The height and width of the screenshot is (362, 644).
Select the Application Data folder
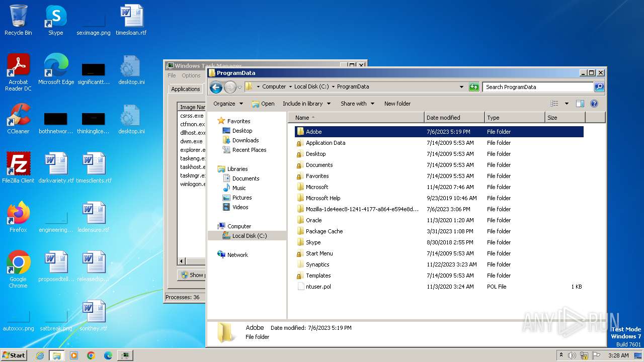click(439, 143)
